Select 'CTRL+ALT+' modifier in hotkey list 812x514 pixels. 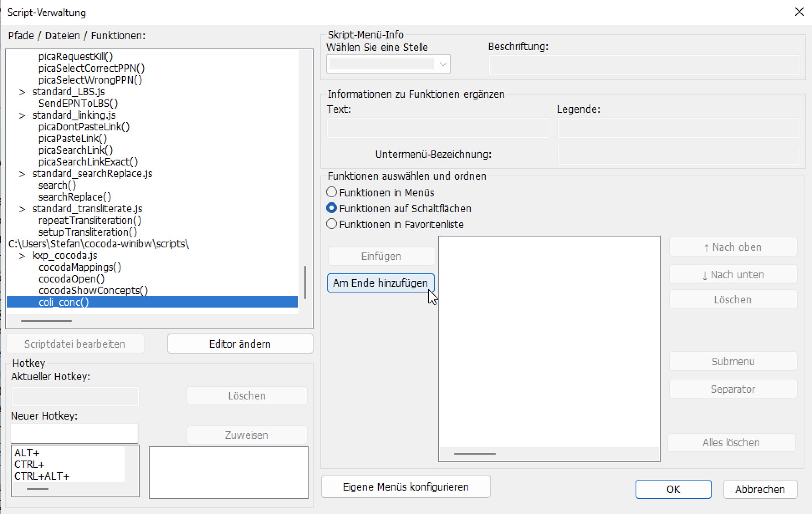tap(42, 476)
